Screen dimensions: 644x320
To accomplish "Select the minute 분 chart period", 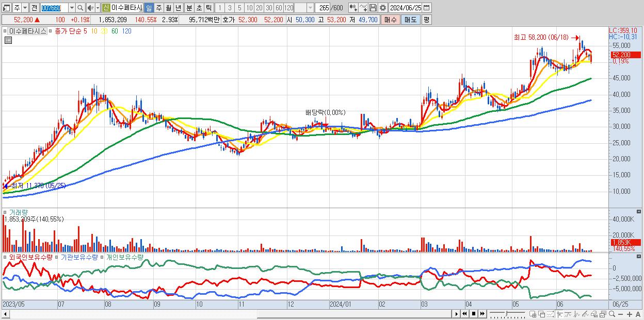I will click(189, 8).
